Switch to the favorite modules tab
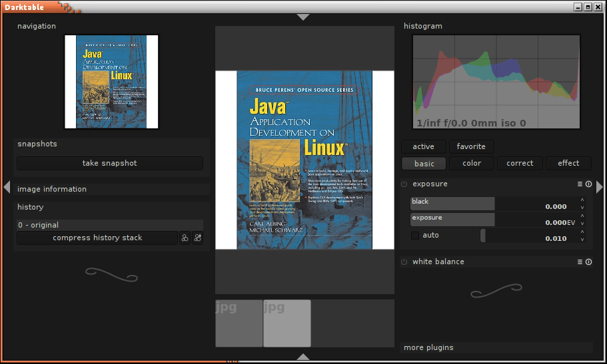The width and height of the screenshot is (607, 364). 471,146
